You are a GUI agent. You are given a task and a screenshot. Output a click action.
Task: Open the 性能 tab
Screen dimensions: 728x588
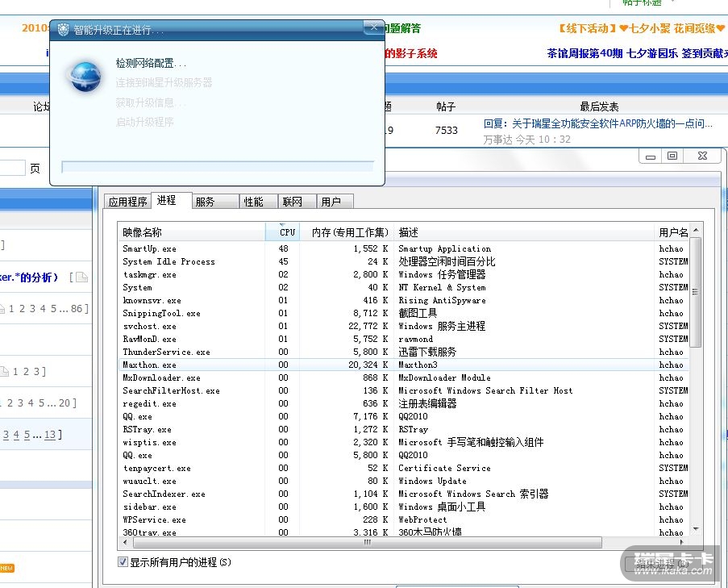[258, 202]
